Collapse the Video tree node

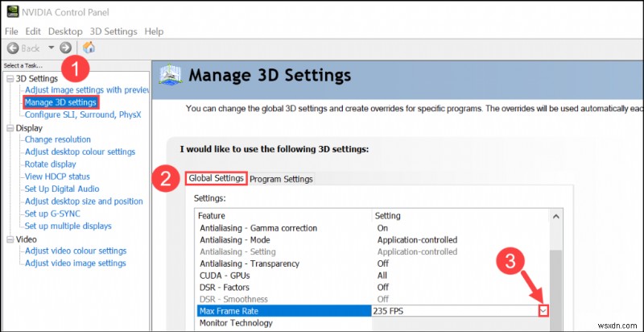coord(9,239)
